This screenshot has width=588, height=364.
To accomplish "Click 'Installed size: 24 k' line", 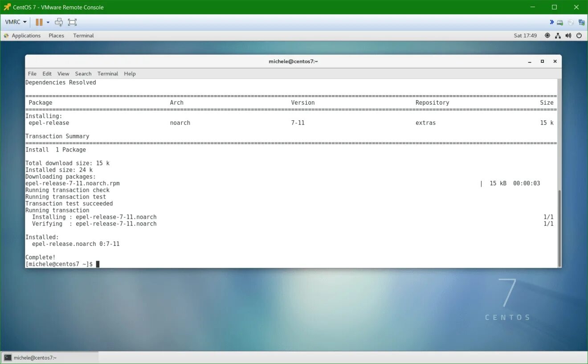I will (59, 170).
